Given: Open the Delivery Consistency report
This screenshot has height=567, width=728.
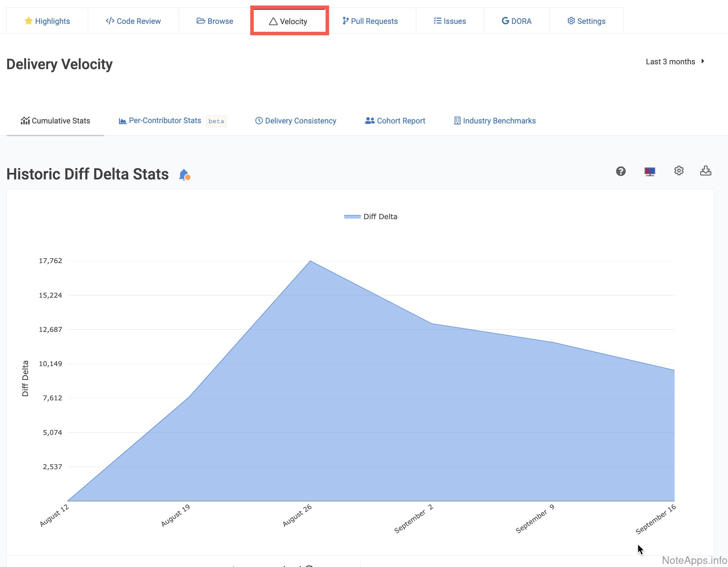Looking at the screenshot, I should 296,121.
